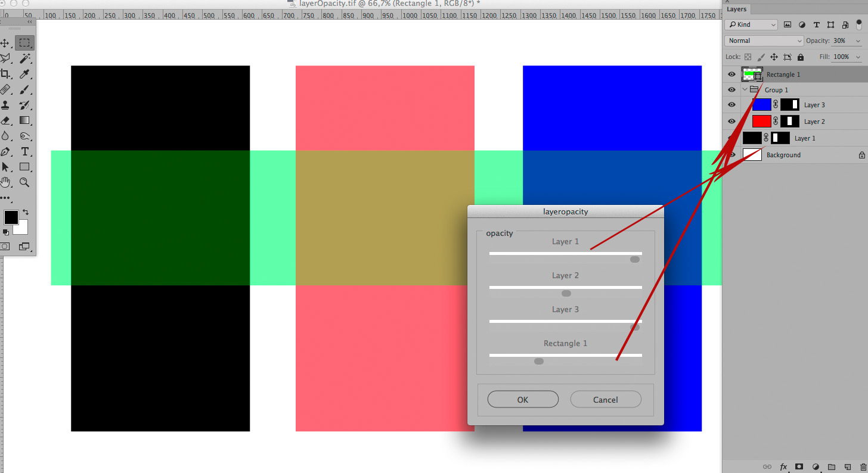Image resolution: width=868 pixels, height=473 pixels.
Task: Select the Horizontal Type tool
Action: [x=24, y=151]
